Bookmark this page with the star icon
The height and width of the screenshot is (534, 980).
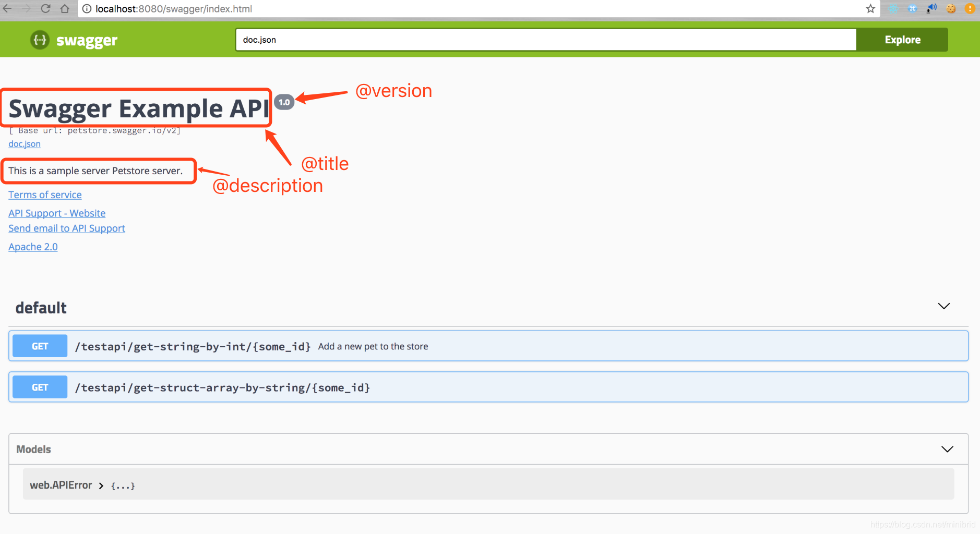(870, 8)
